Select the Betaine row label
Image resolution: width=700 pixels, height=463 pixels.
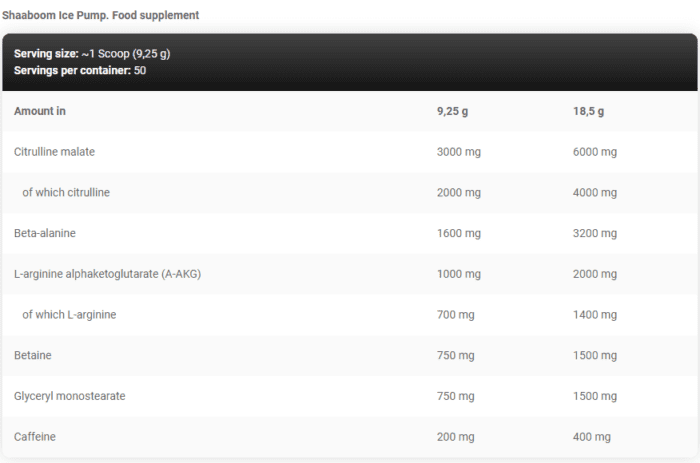click(x=33, y=355)
